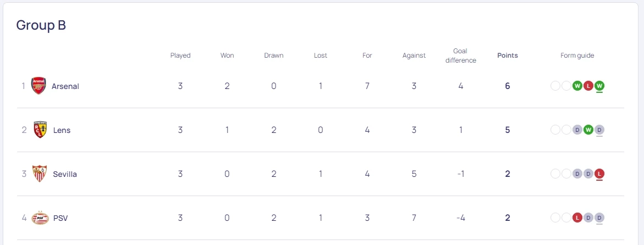The width and height of the screenshot is (644, 245).
Task: Click Lens' most recent draw badge
Action: click(599, 130)
